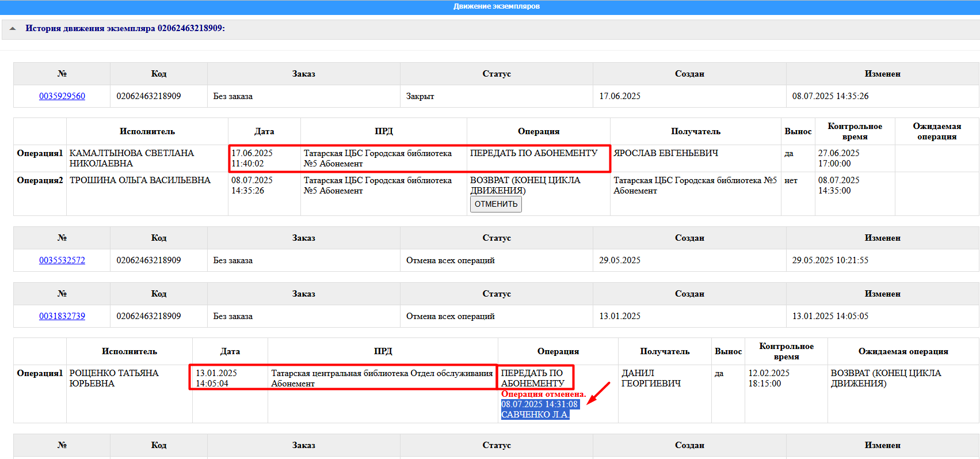The image size is (980, 459).
Task: Click the red Операция отменена text
Action: click(x=543, y=394)
